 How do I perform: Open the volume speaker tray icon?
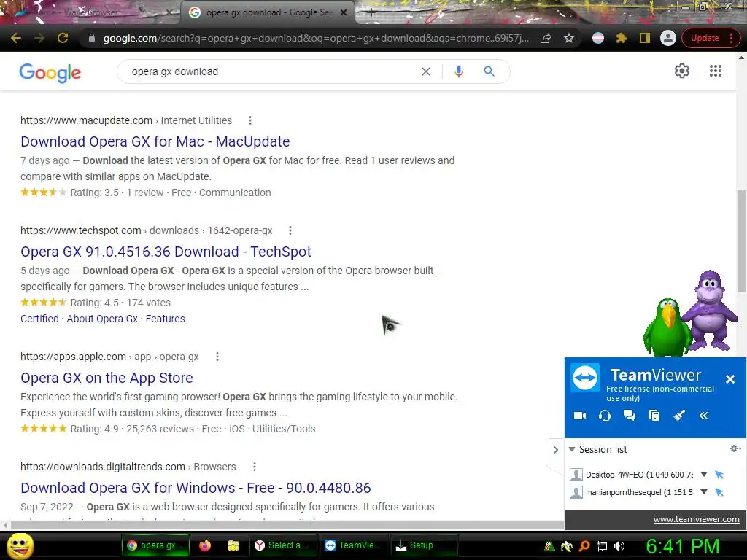tap(619, 546)
